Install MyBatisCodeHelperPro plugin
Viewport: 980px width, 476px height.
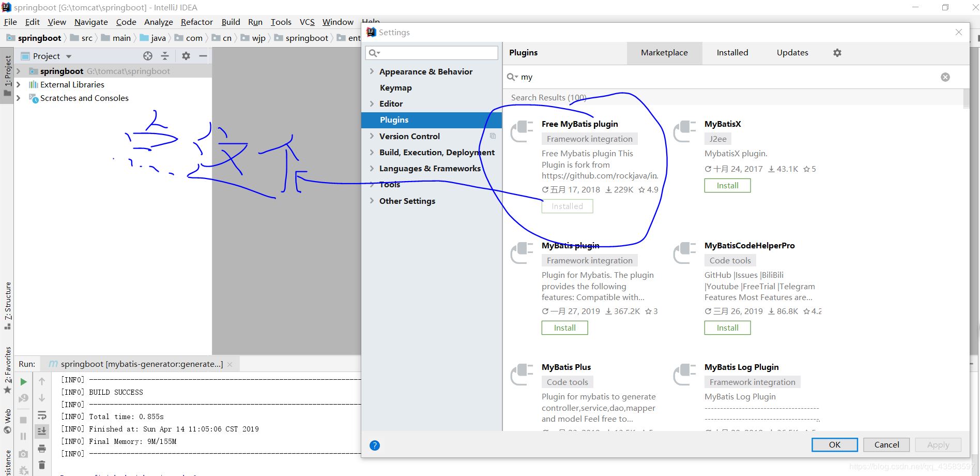727,328
